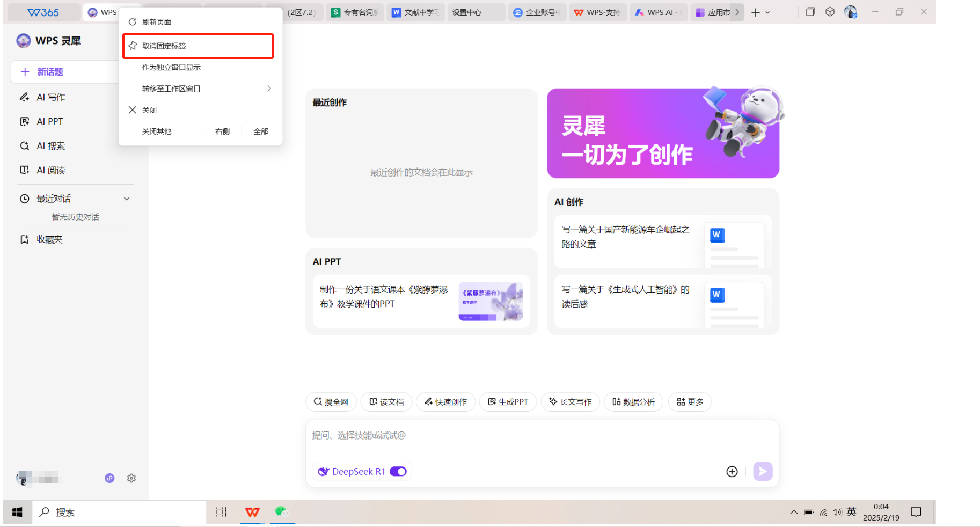The image size is (980, 527).
Task: Click the cube icon in title bar
Action: (x=830, y=12)
